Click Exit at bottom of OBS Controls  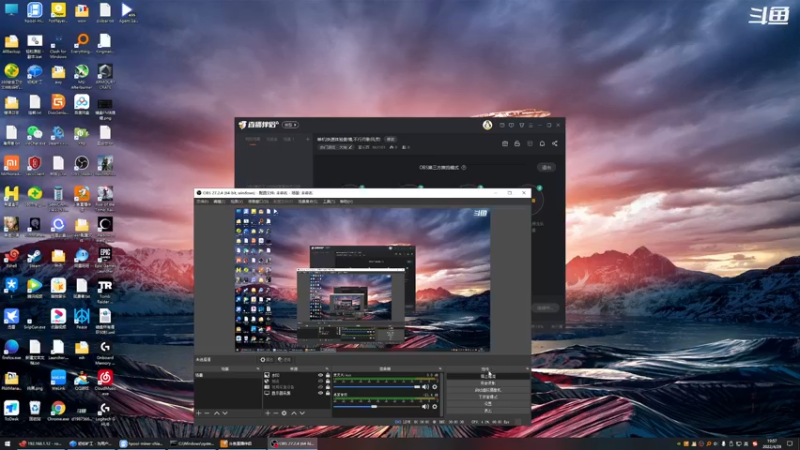point(488,411)
